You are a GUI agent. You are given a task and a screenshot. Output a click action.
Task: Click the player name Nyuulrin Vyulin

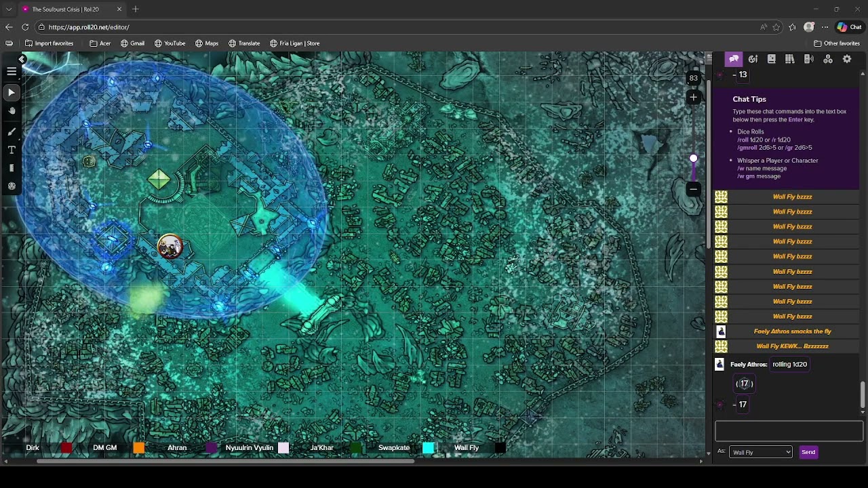point(250,447)
